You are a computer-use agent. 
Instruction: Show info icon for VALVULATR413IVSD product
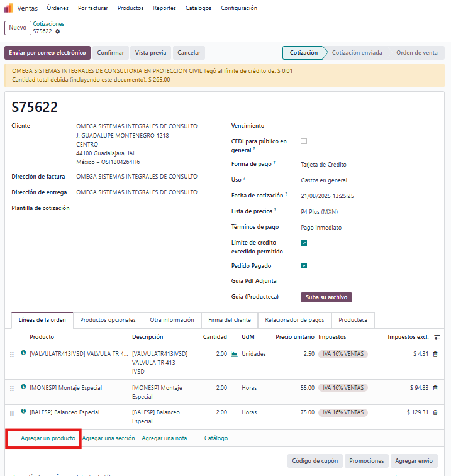(24, 353)
